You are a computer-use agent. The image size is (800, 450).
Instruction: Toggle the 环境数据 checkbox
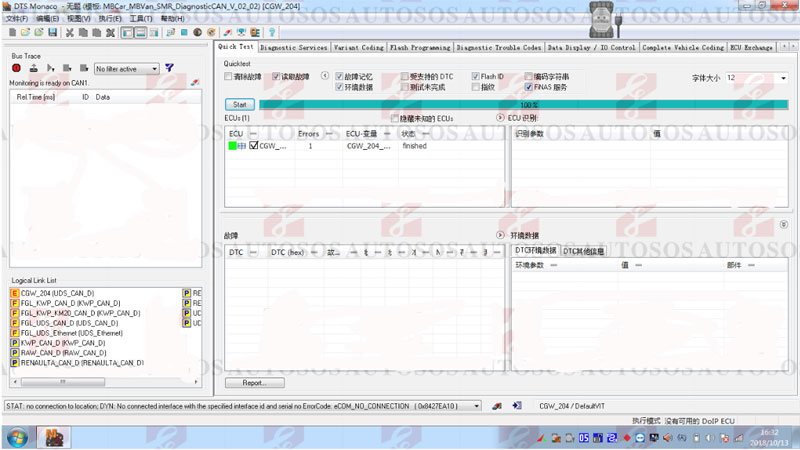point(339,87)
